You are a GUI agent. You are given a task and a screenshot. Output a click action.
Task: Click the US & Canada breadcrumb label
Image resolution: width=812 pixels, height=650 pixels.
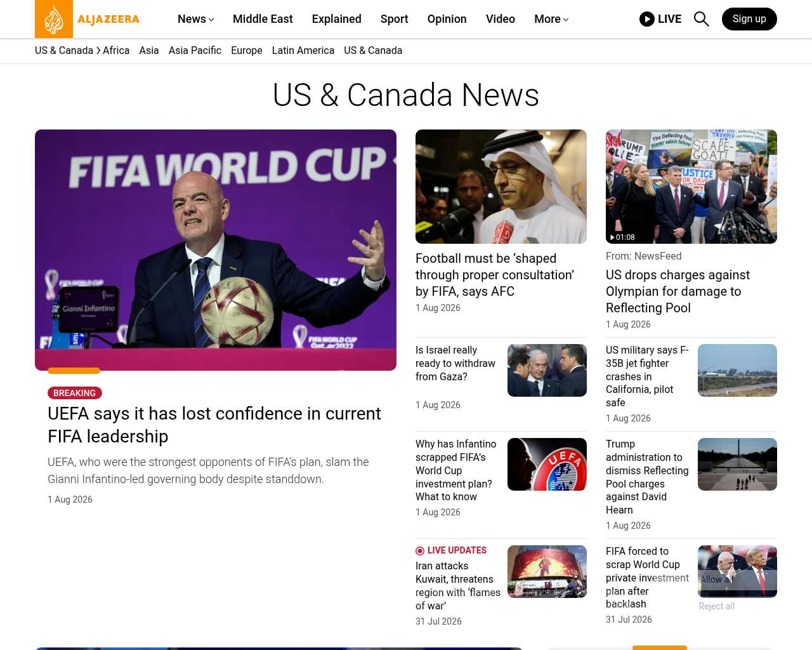tap(64, 50)
